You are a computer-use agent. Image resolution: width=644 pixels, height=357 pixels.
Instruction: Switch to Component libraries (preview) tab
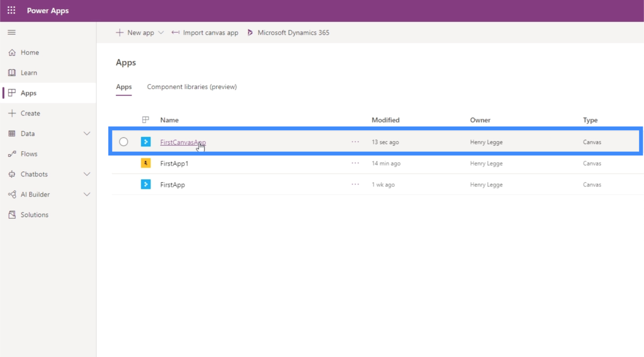pyautogui.click(x=192, y=87)
